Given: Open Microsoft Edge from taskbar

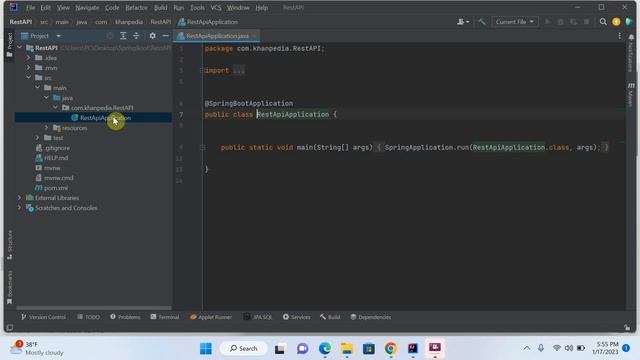Looking at the screenshot, I should (324, 348).
